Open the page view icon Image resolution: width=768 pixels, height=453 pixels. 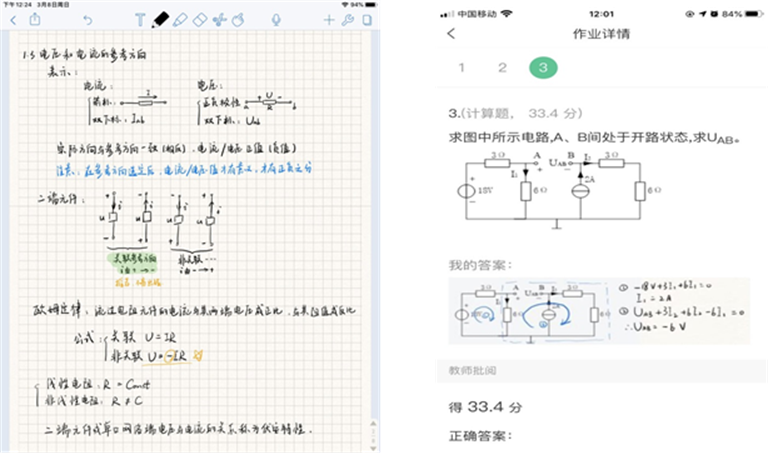368,19
